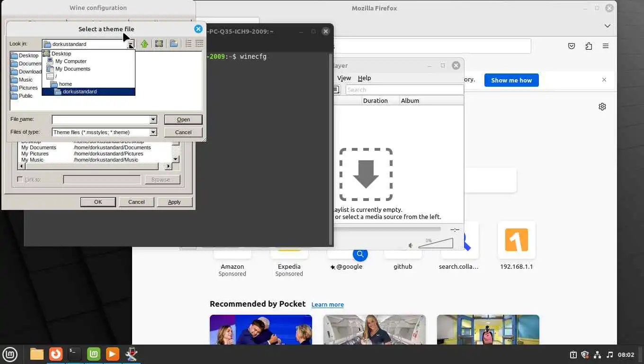This screenshot has height=364, width=644.
Task: Open Help menu in media player
Action: coord(364,78)
